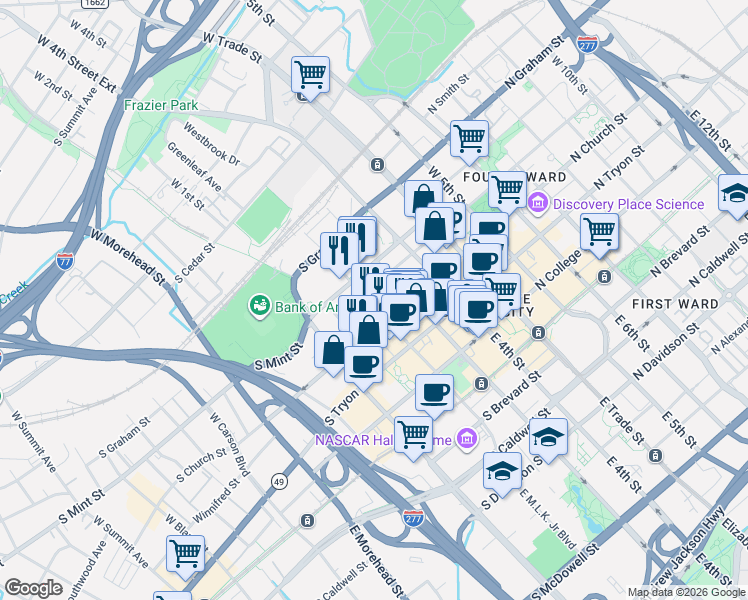The height and width of the screenshot is (600, 748).
Task: Click Frazier Park label
Action: [161, 105]
